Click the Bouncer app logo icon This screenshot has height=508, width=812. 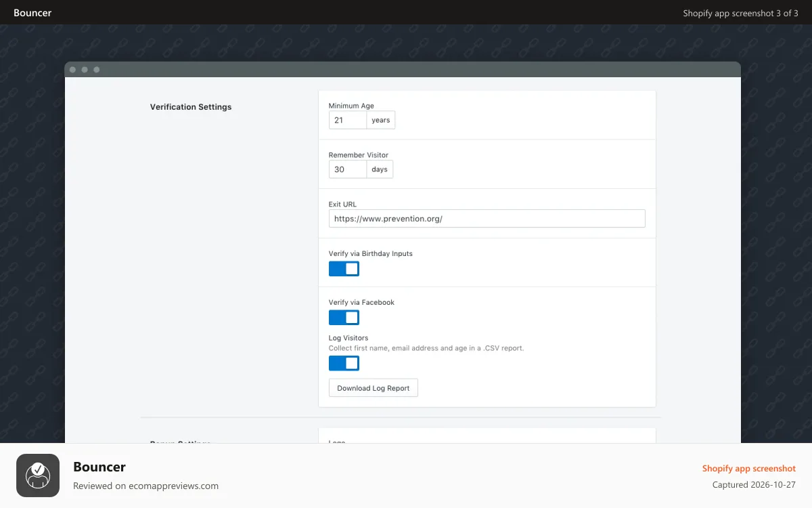38,475
